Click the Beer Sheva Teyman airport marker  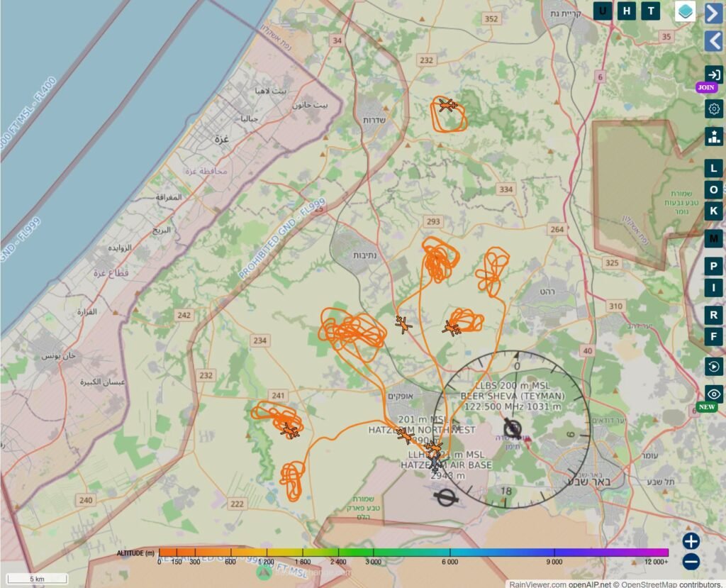point(513,429)
